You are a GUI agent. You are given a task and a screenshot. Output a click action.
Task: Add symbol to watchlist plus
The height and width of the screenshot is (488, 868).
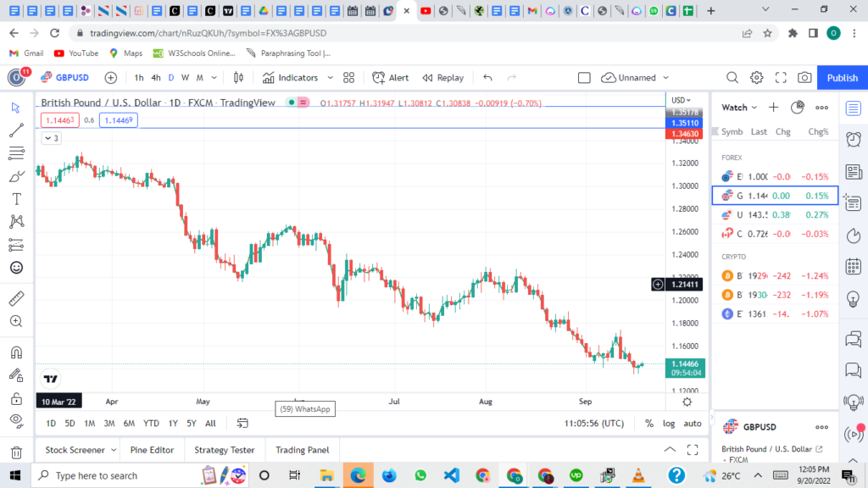tap(773, 108)
